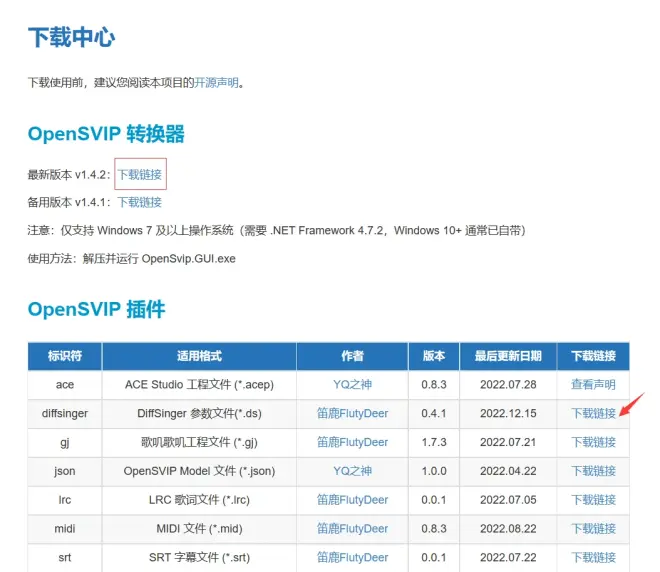The image size is (660, 572).
Task: Click version 1.0.0 cell
Action: pyautogui.click(x=434, y=471)
